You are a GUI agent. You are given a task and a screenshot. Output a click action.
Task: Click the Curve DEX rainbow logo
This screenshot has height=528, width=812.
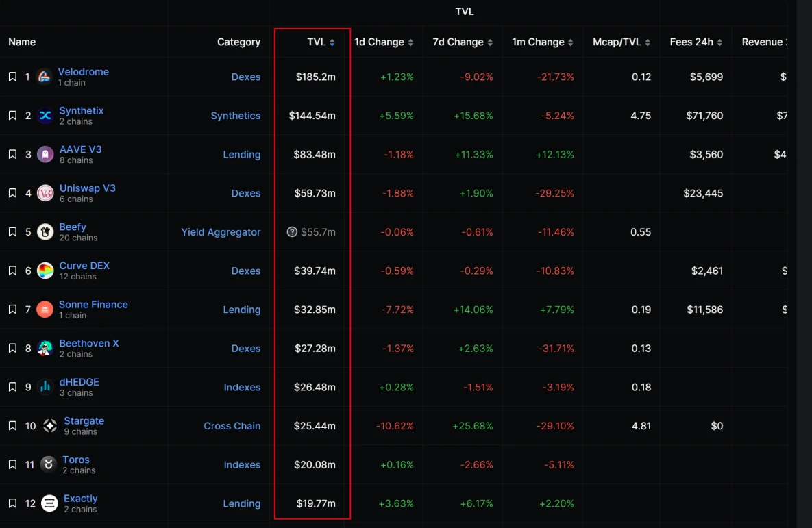point(45,271)
